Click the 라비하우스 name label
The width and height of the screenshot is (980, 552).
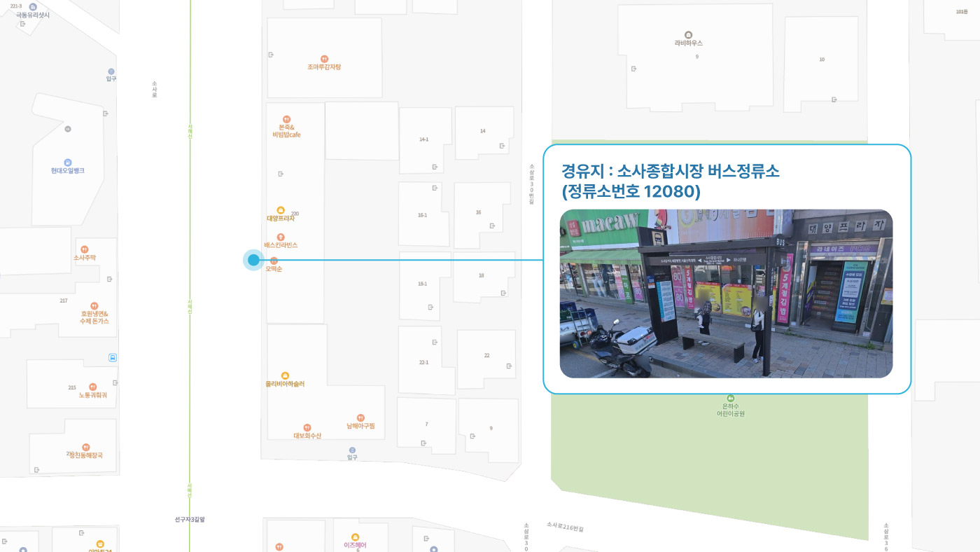tap(689, 43)
